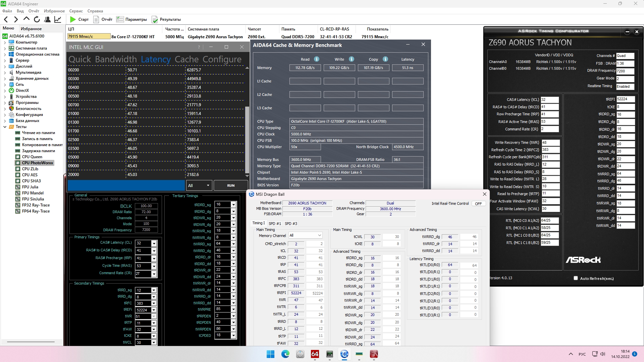Open the CAS# Latency (CL) dropdown
Viewport: 644px width, 362px height.
pos(154,243)
